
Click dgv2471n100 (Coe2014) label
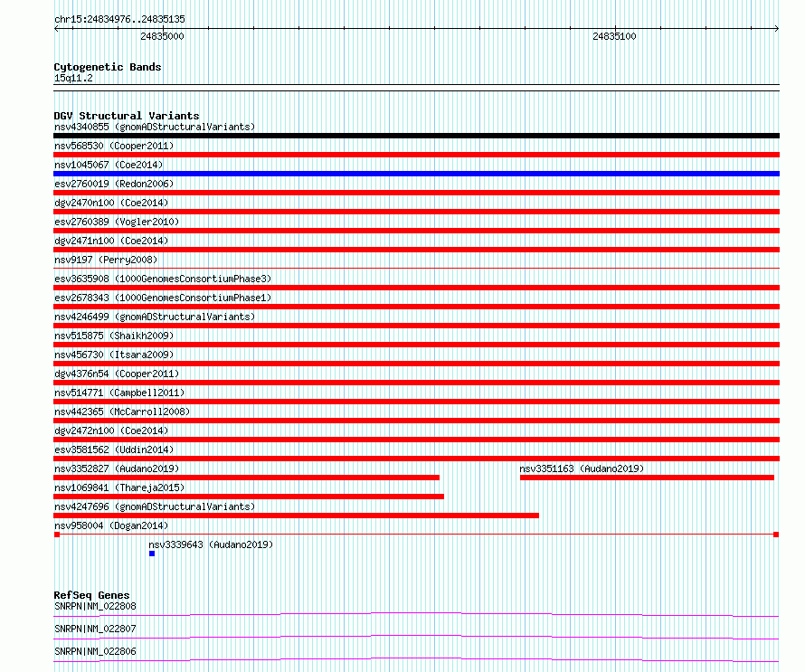111,241
